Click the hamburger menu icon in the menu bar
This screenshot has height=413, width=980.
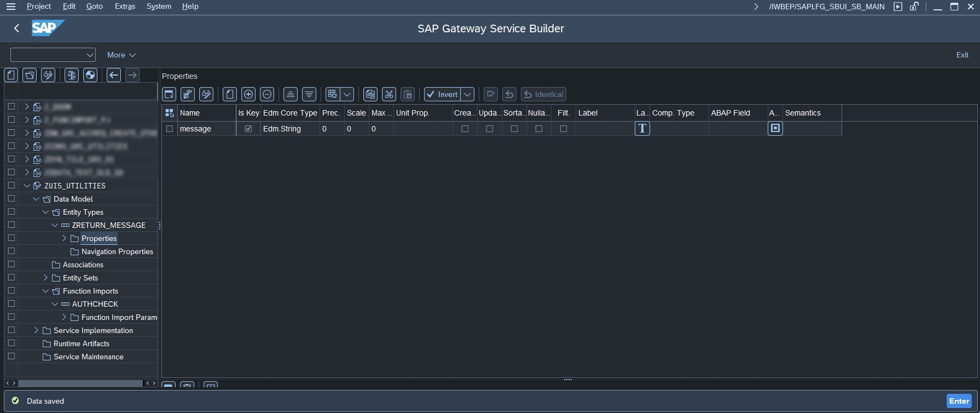coord(11,7)
